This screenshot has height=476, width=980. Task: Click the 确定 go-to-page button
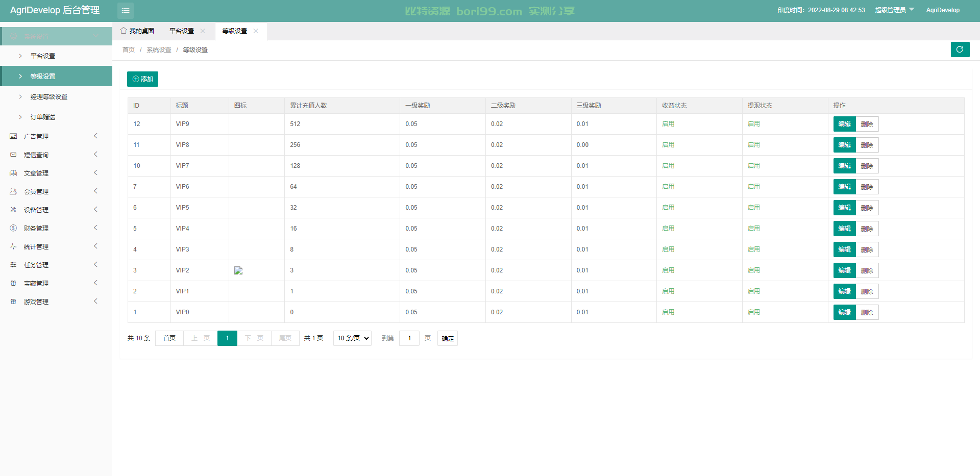pos(448,338)
